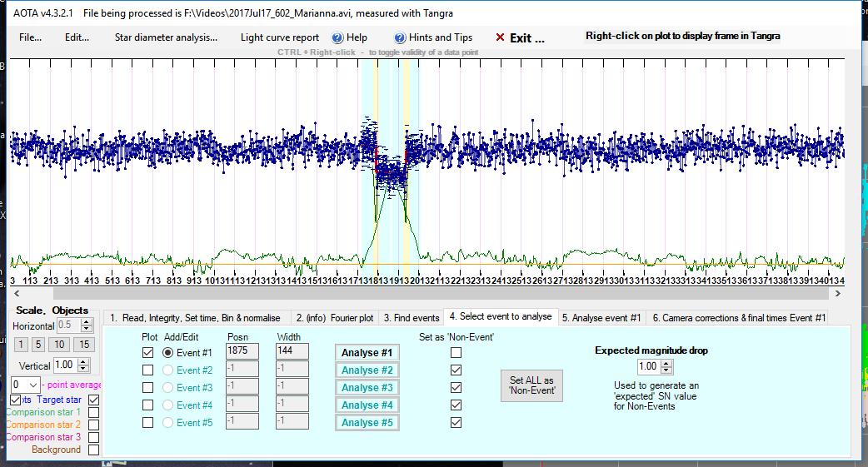This screenshot has height=467, width=868.
Task: Enable the Background checkbox
Action: [x=93, y=450]
